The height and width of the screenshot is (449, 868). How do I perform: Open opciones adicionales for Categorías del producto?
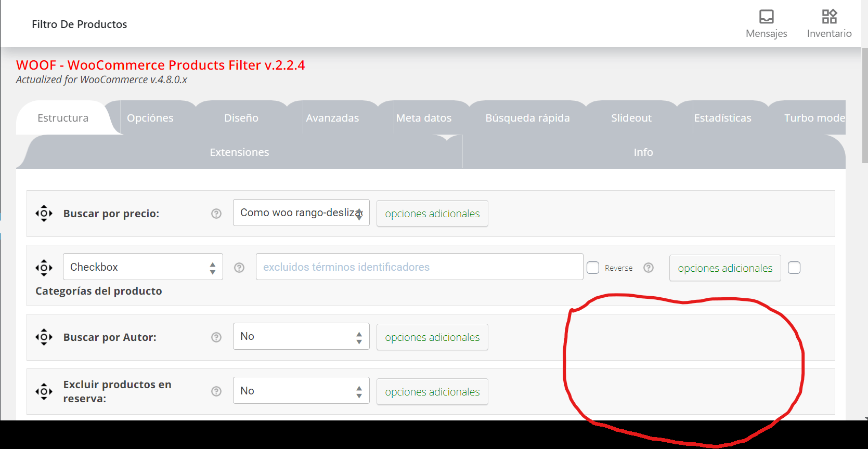pos(725,268)
